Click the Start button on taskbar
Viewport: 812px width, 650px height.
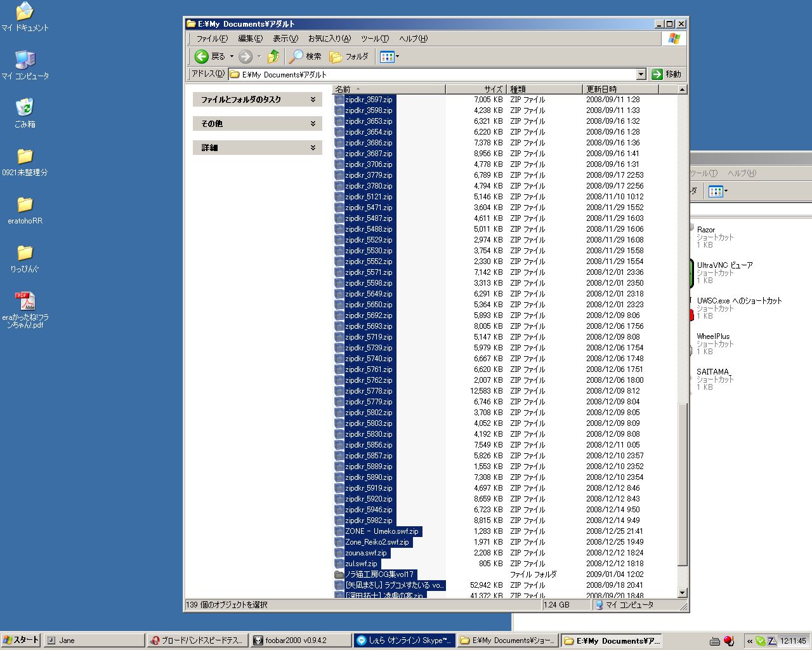click(20, 640)
